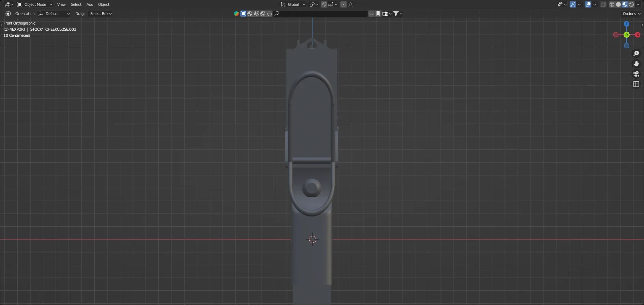644x305 pixels.
Task: Click the globe world icon
Action: point(263,14)
